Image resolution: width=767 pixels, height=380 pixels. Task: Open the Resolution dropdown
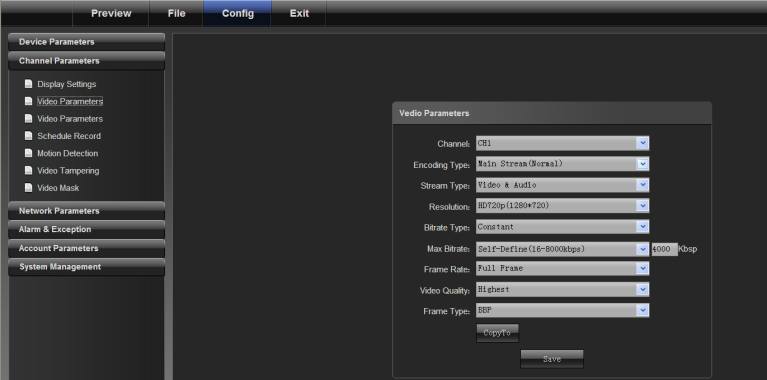(x=563, y=206)
